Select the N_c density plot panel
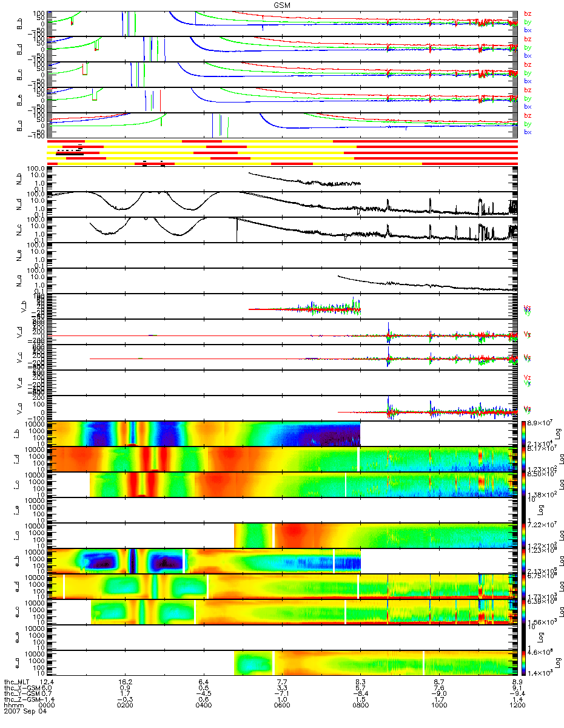The image size is (564, 728). [284, 229]
